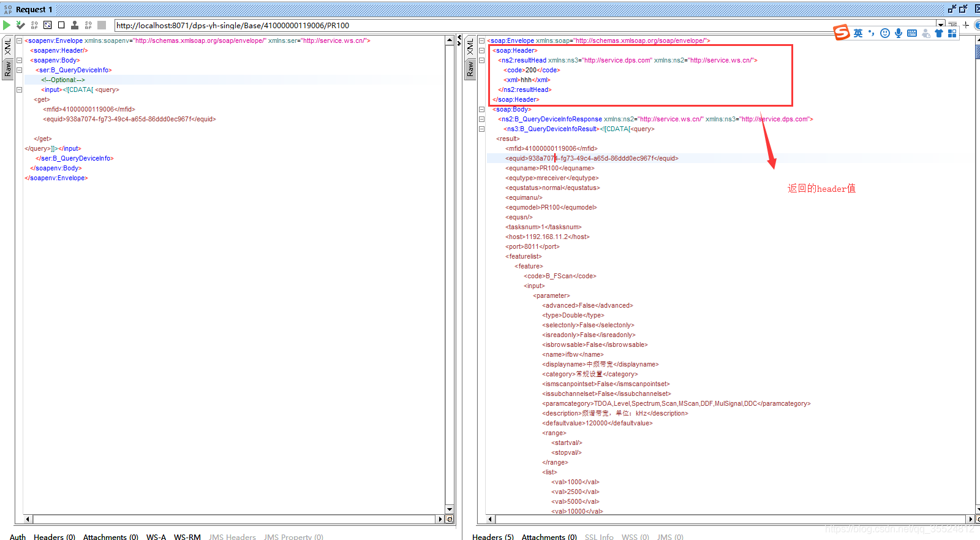Open response Headers (5) tab
This screenshot has height=540, width=980.
tap(493, 537)
